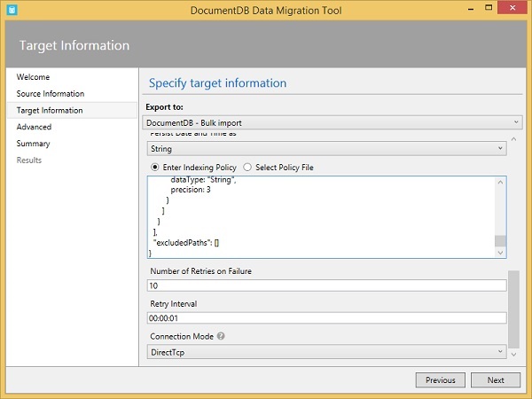Open the Export to dropdown
Image resolution: width=532 pixels, height=399 pixels.
[x=333, y=121]
